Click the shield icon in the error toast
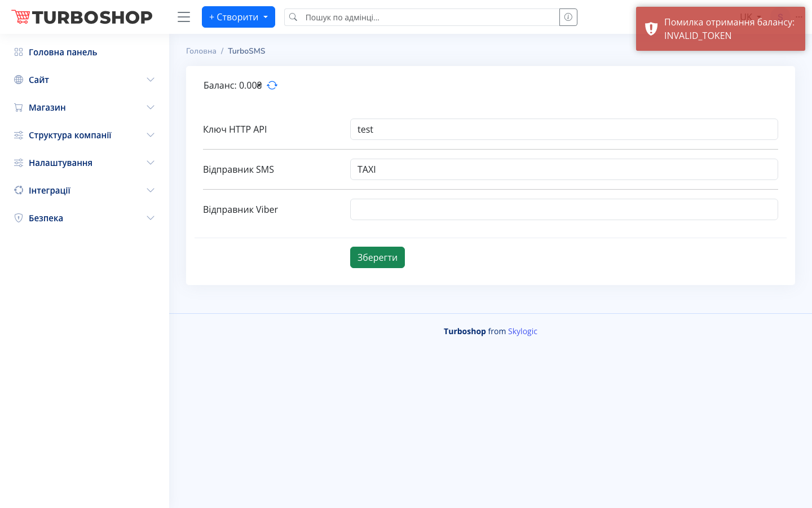 click(x=651, y=29)
